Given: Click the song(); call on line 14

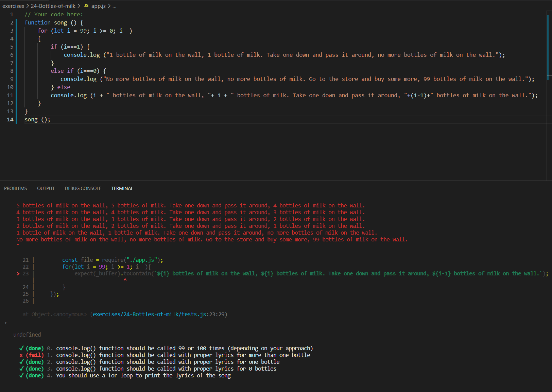Looking at the screenshot, I should (37, 119).
